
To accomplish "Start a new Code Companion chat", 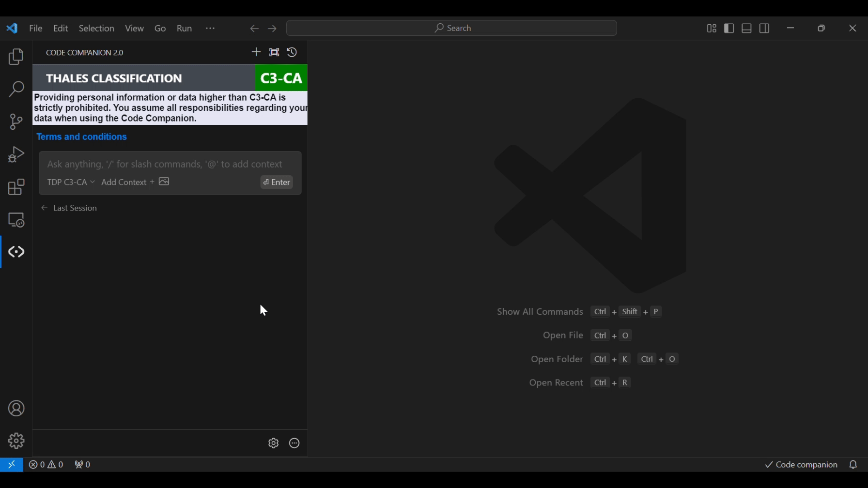I will pos(256,52).
